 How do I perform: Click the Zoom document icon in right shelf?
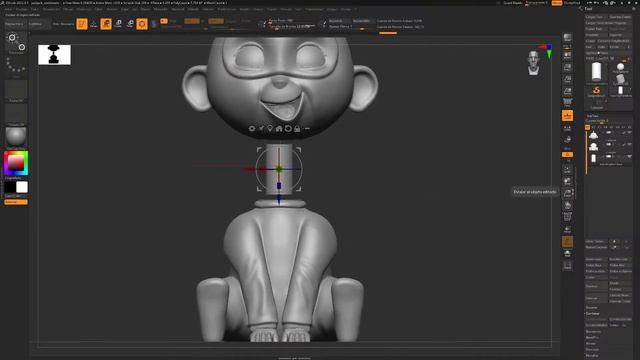[x=567, y=67]
